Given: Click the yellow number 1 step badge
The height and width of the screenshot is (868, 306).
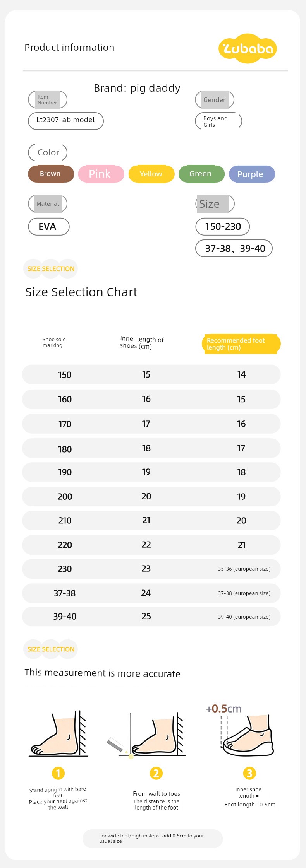Looking at the screenshot, I should [58, 773].
